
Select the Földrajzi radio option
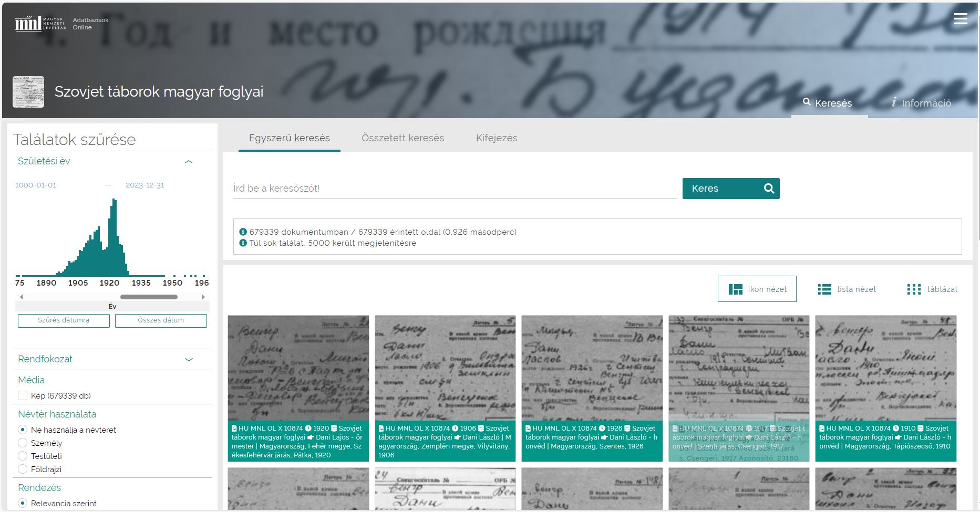tap(23, 469)
